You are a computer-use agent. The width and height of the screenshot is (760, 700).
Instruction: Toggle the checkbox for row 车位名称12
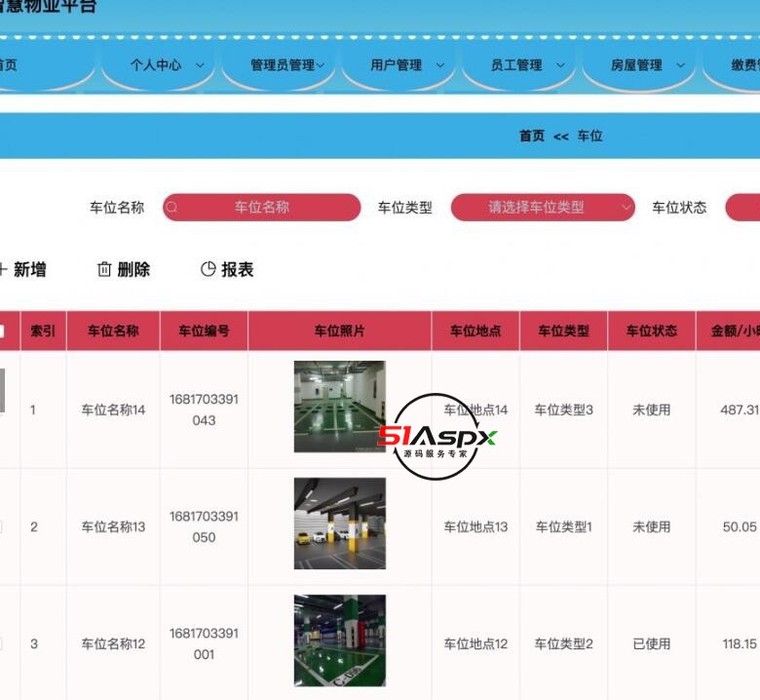(x=1, y=643)
